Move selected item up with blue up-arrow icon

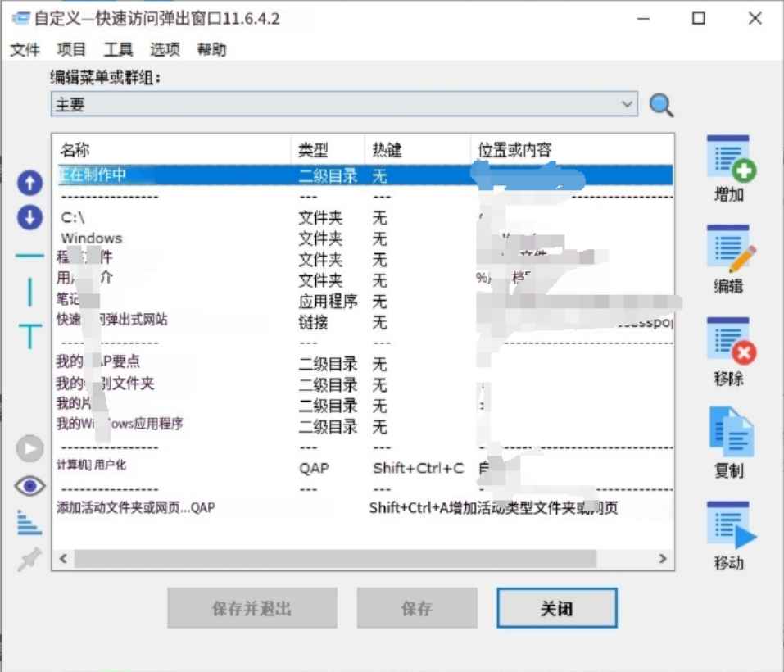tap(29, 183)
